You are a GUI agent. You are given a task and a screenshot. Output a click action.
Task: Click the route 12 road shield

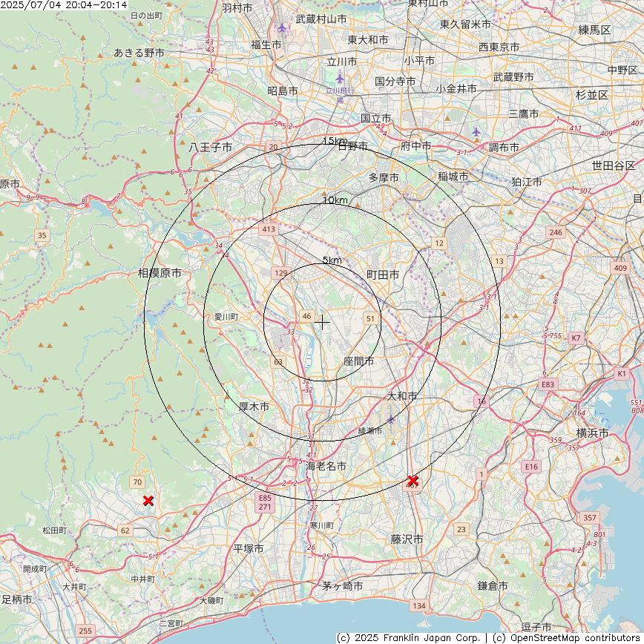(439, 243)
